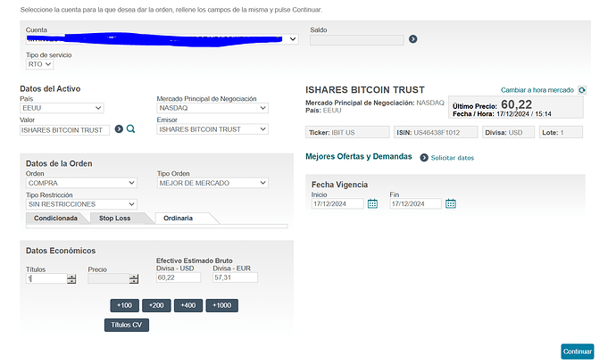Click the Divisa - EUR amount field

point(236,277)
